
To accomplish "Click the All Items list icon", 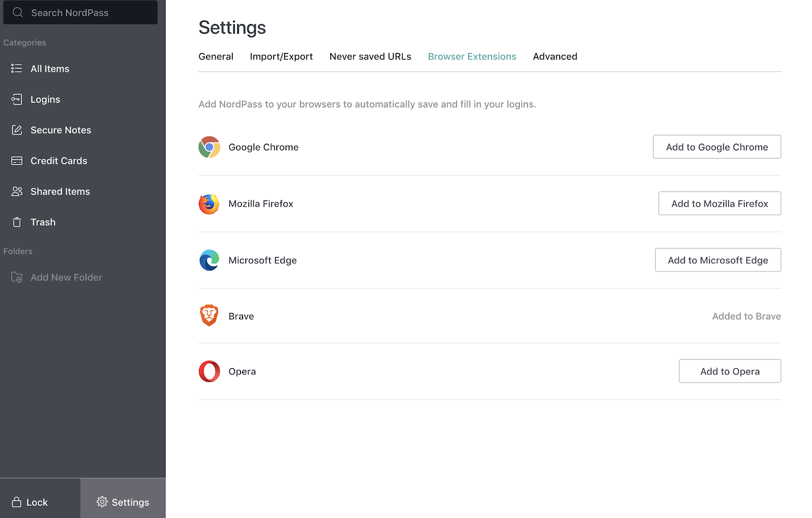I will [x=17, y=68].
